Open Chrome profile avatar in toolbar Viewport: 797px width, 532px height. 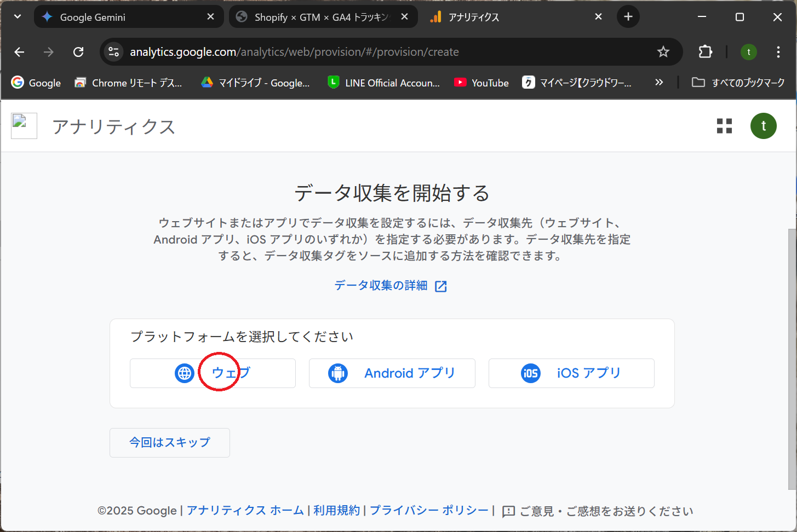pyautogui.click(x=749, y=52)
